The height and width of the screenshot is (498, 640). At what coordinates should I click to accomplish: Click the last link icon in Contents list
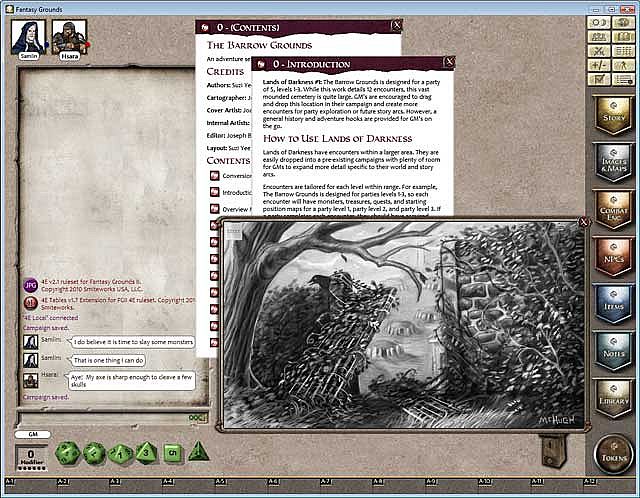tap(214, 342)
